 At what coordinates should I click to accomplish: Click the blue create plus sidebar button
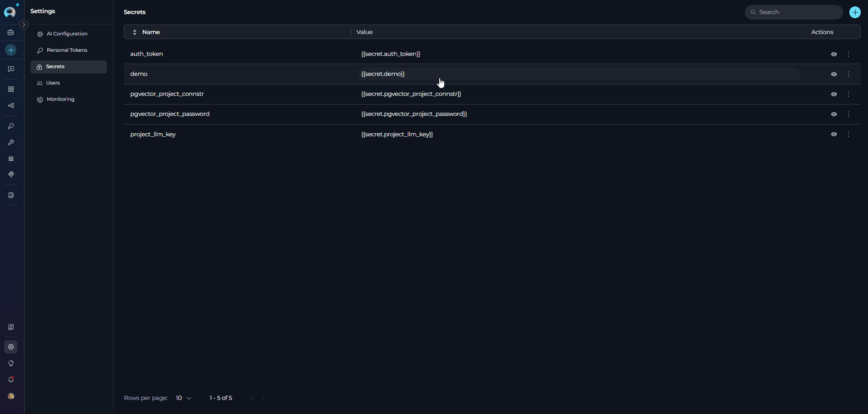coord(11,50)
